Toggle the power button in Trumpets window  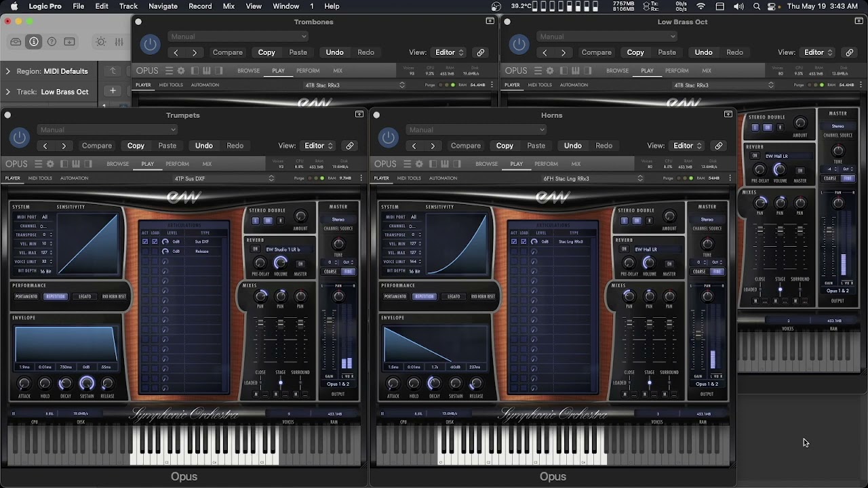coord(19,138)
